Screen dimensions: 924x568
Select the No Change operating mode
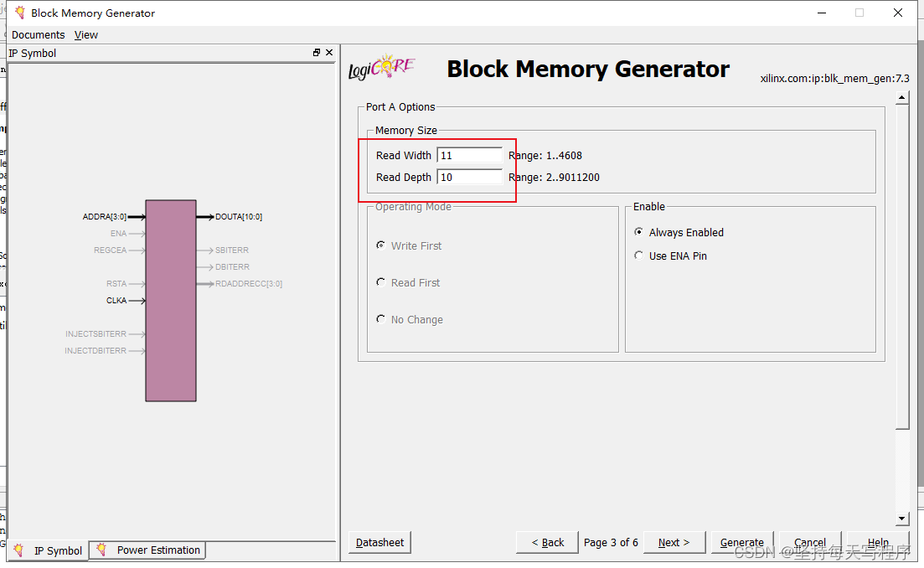381,319
